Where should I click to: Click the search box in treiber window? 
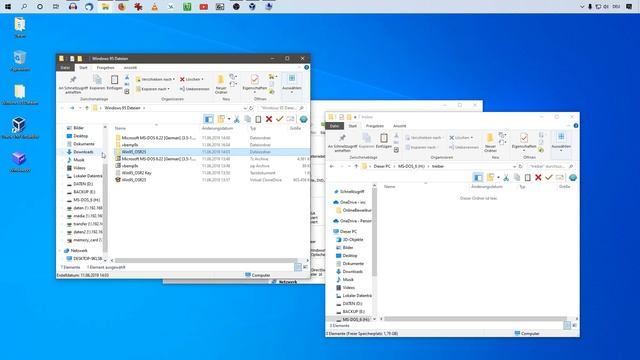tap(550, 167)
